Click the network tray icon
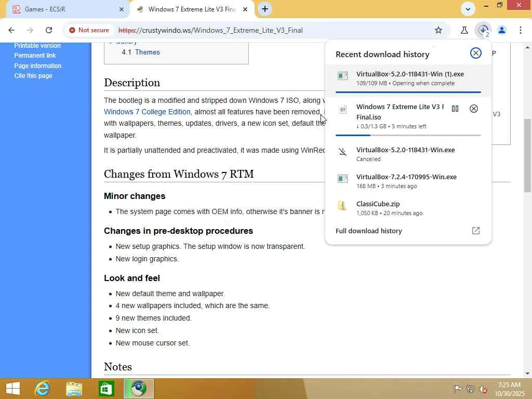Viewport: 532px width, 399px height. (x=470, y=389)
